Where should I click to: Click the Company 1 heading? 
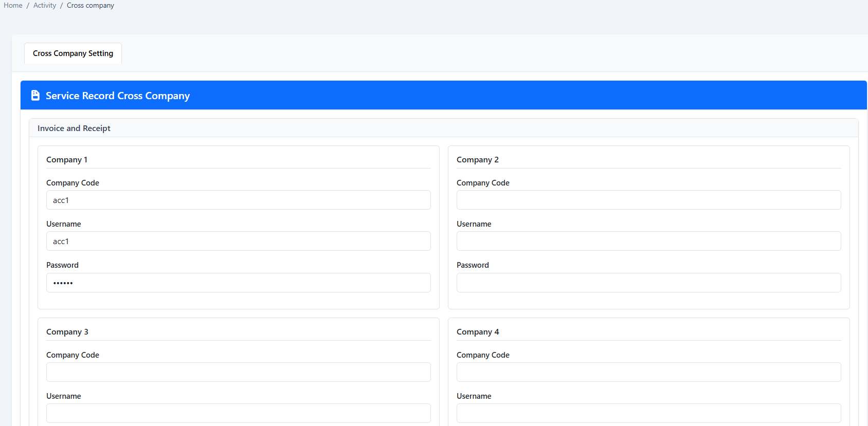point(67,160)
